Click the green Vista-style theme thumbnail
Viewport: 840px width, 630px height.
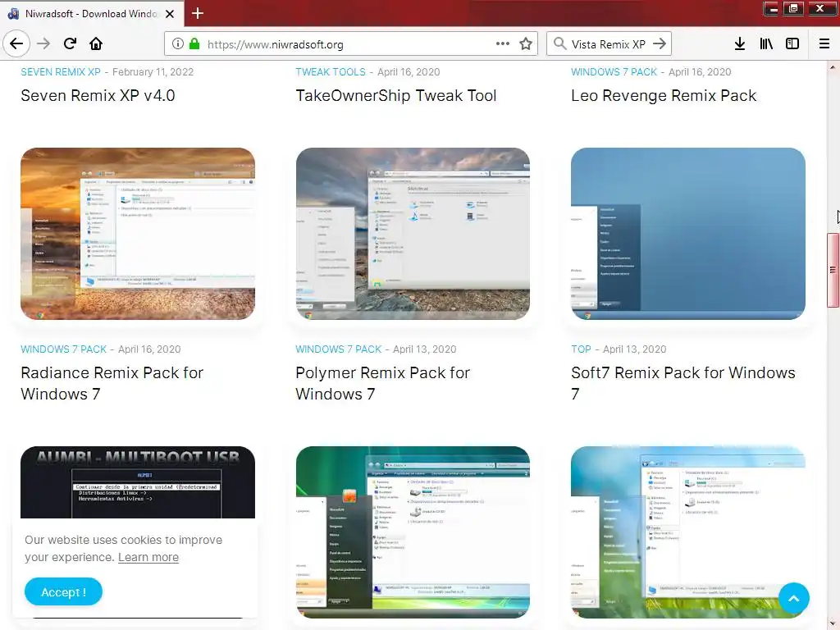click(413, 532)
